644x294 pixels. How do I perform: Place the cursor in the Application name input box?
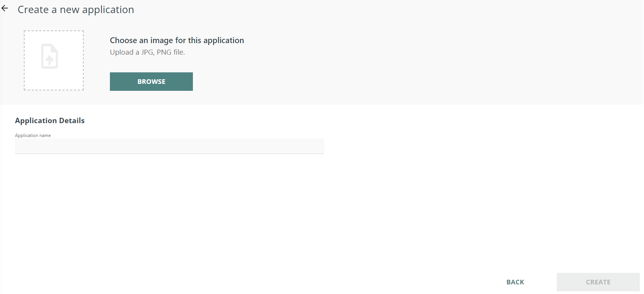[x=169, y=146]
